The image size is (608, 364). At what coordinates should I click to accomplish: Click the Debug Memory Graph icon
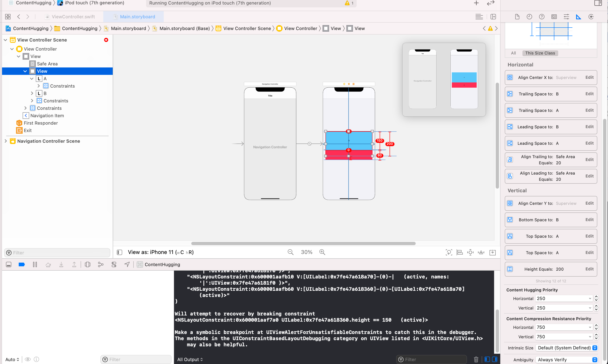click(101, 264)
